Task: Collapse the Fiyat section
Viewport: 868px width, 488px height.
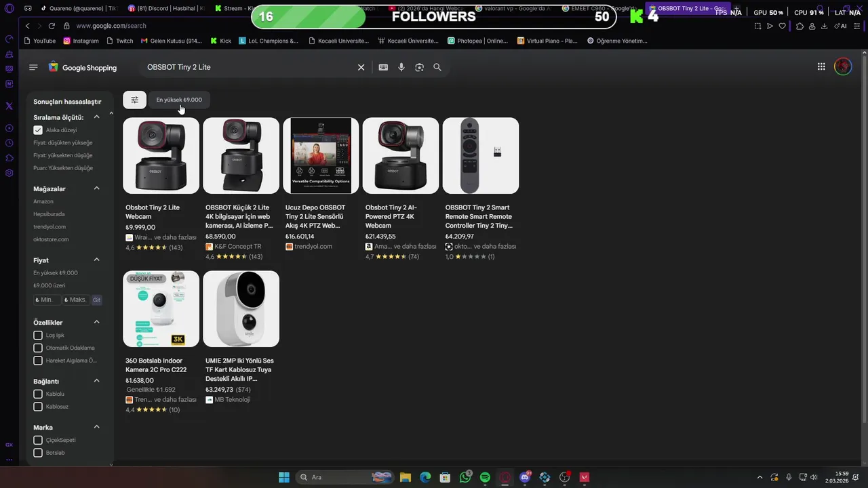Action: click(x=96, y=260)
